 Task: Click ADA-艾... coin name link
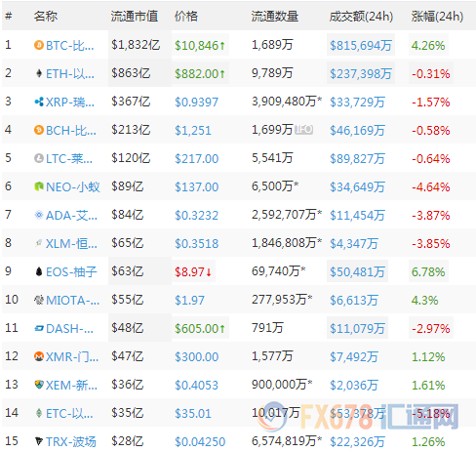click(x=71, y=216)
